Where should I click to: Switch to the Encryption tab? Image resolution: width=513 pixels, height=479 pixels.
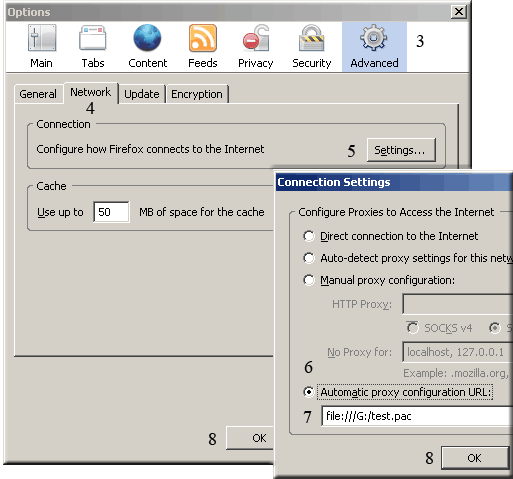(x=197, y=94)
